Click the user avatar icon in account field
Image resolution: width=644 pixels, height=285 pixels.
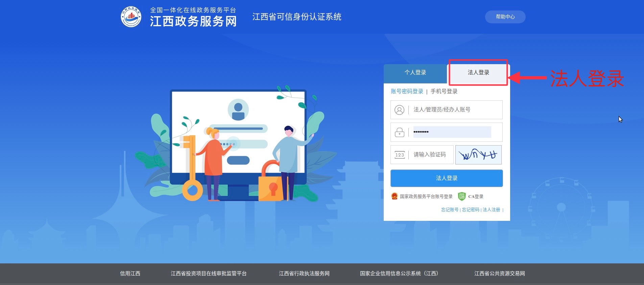[399, 110]
